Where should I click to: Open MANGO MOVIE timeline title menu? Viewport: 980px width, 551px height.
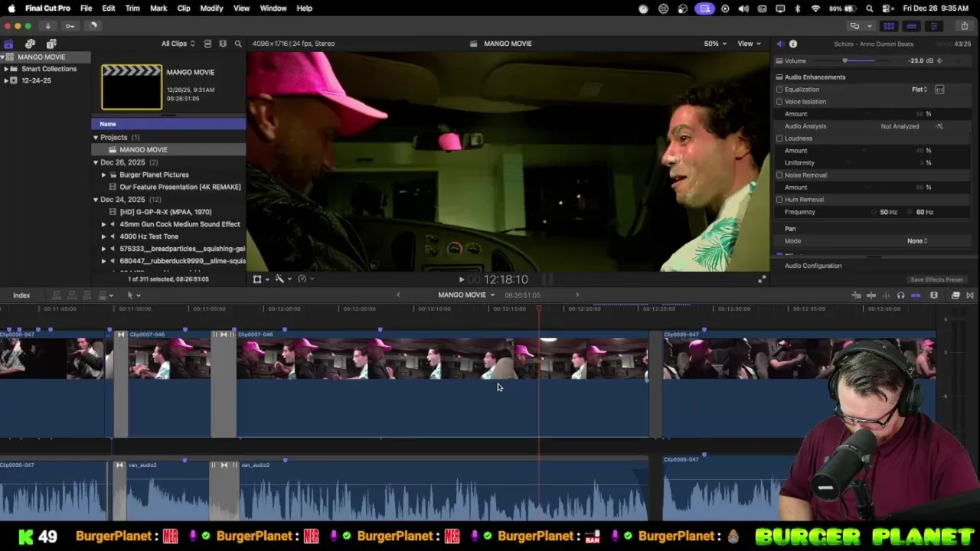tap(466, 295)
